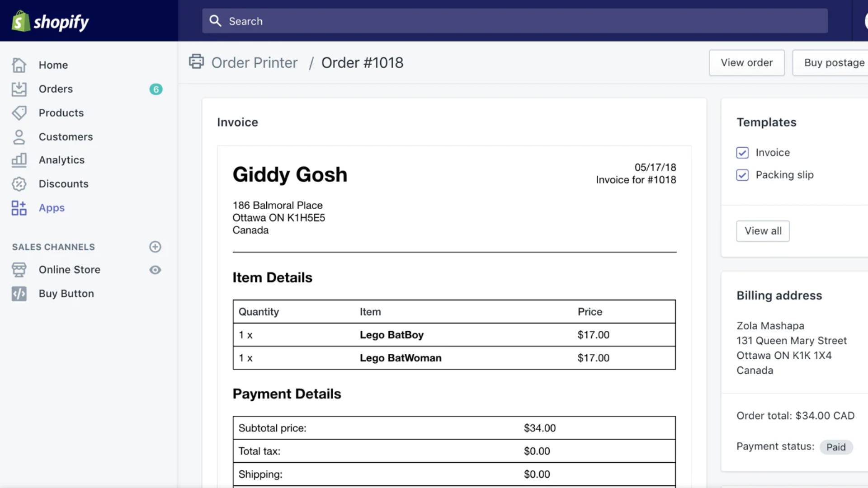Click the Buy Button code icon

point(19,294)
